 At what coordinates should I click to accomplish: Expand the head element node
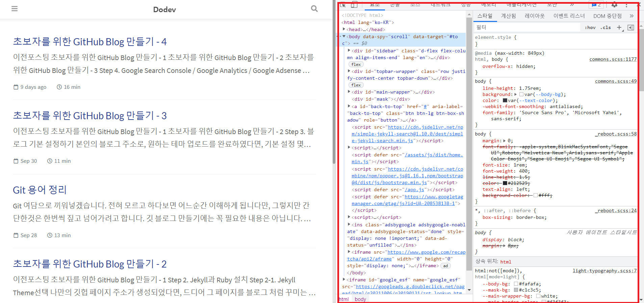[x=344, y=29]
